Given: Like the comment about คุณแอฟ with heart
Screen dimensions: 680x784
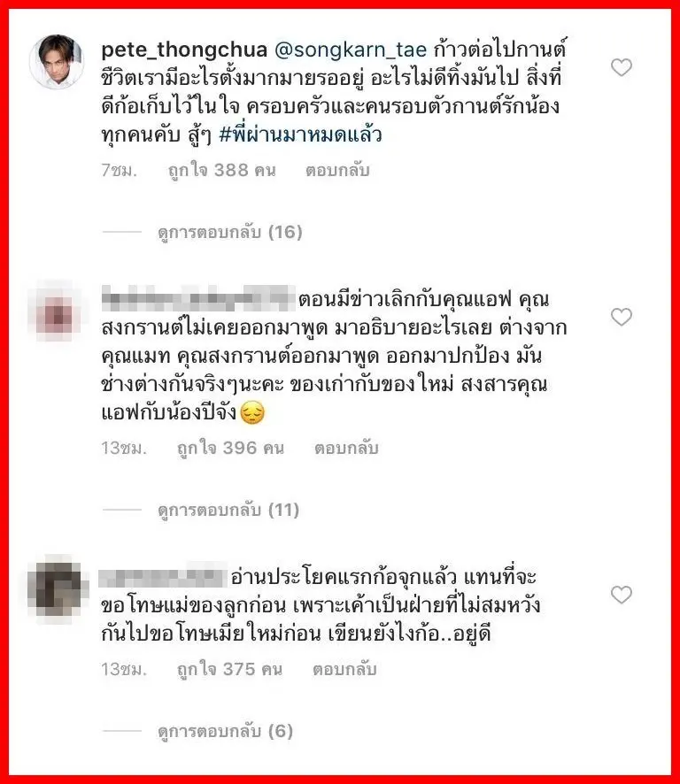Looking at the screenshot, I should [622, 317].
